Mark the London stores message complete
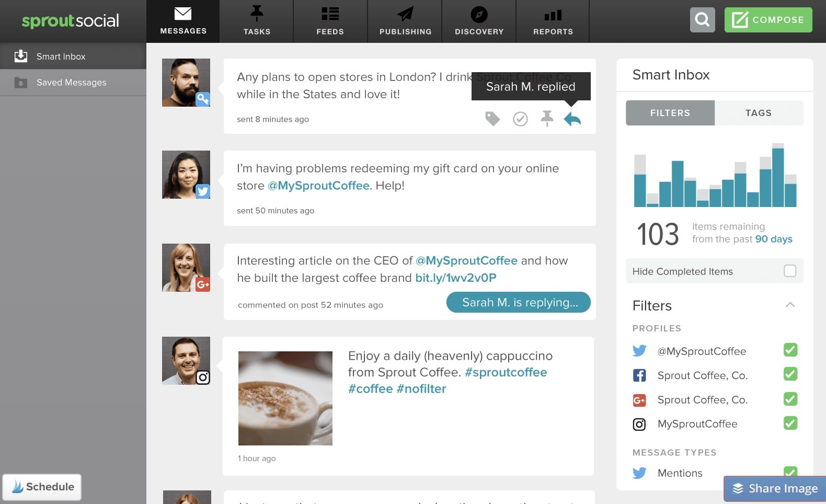Screen dimensions: 826x504 pos(520,119)
